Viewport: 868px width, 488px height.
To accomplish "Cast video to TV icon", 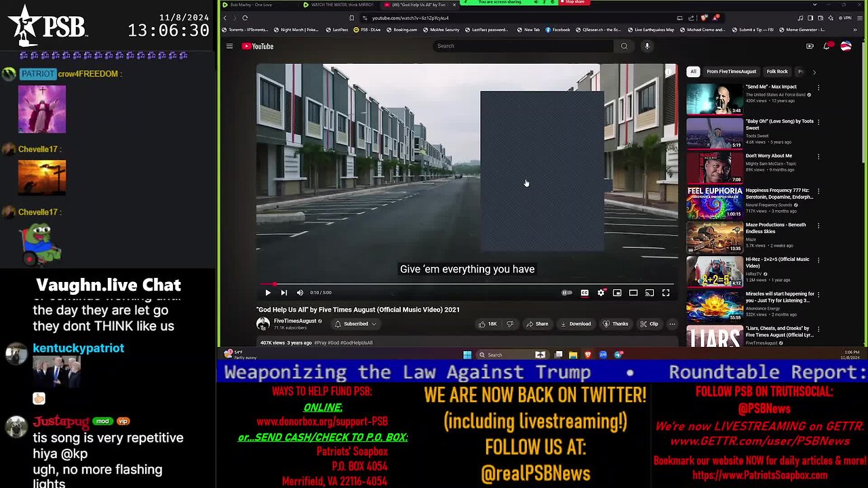I will tap(650, 293).
